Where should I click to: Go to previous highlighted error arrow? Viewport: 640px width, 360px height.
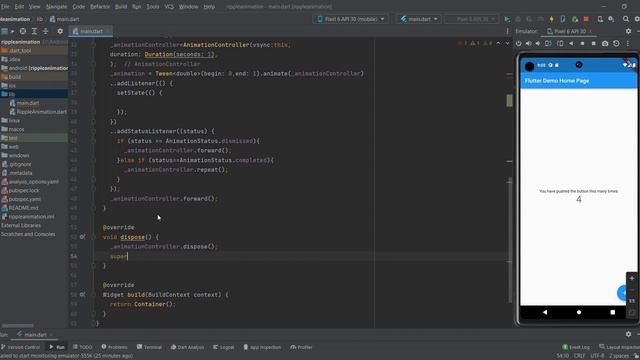click(498, 43)
